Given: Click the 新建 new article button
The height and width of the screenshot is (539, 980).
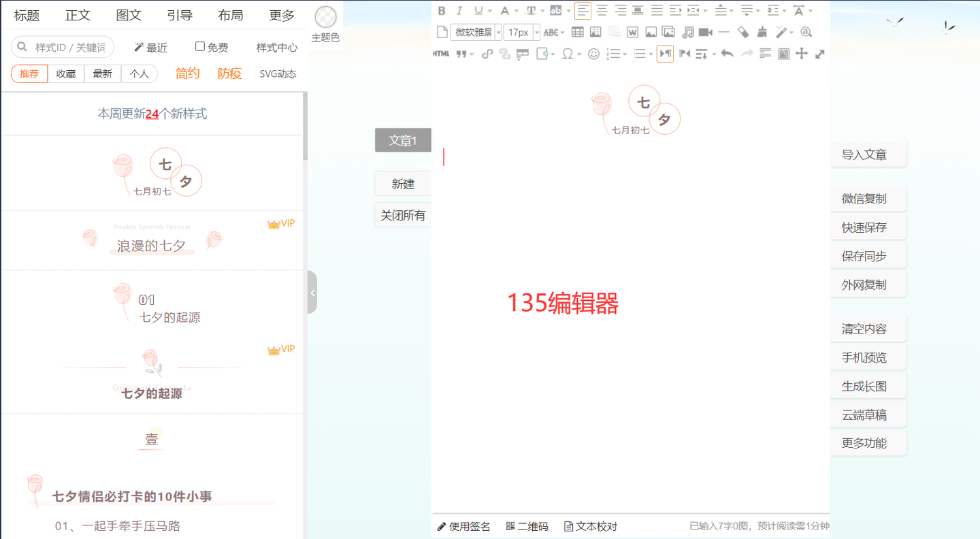Looking at the screenshot, I should [403, 184].
